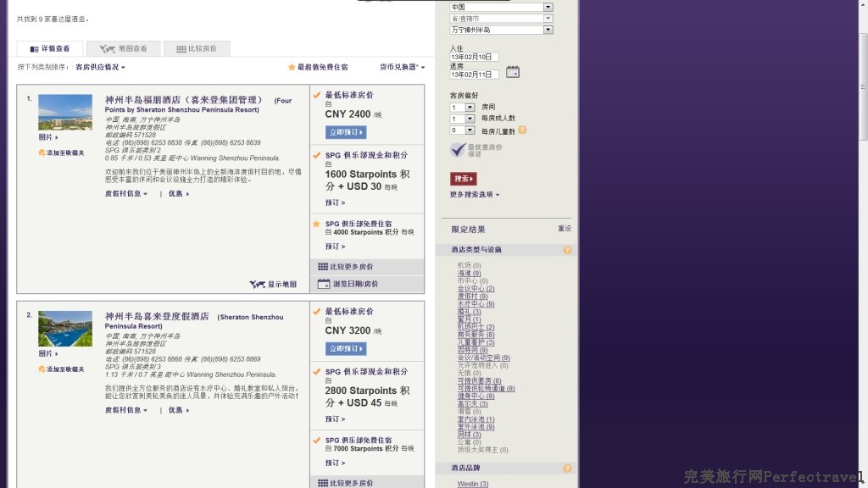The width and height of the screenshot is (868, 488).
Task: Open 货币兑换器 dropdown
Action: coord(402,67)
